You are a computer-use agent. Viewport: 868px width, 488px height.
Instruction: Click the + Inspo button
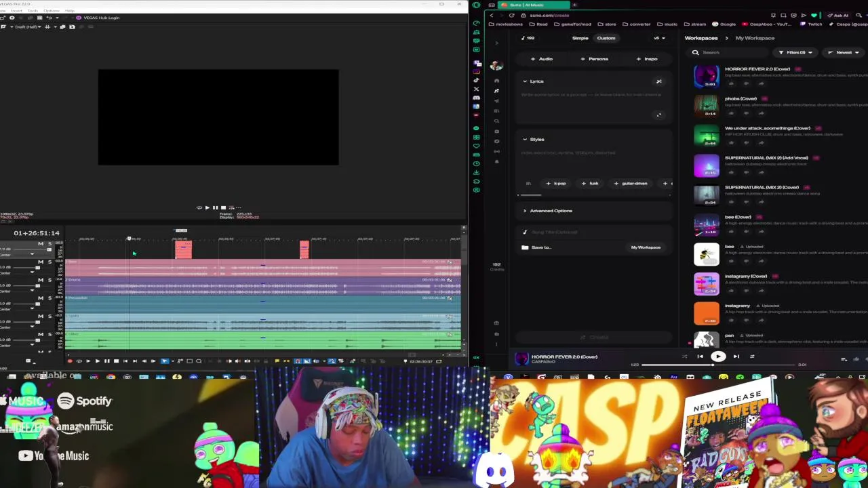tap(647, 59)
